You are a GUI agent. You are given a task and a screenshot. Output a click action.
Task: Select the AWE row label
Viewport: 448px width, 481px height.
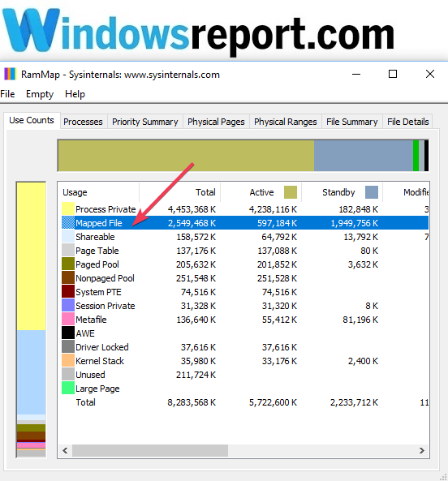[85, 333]
